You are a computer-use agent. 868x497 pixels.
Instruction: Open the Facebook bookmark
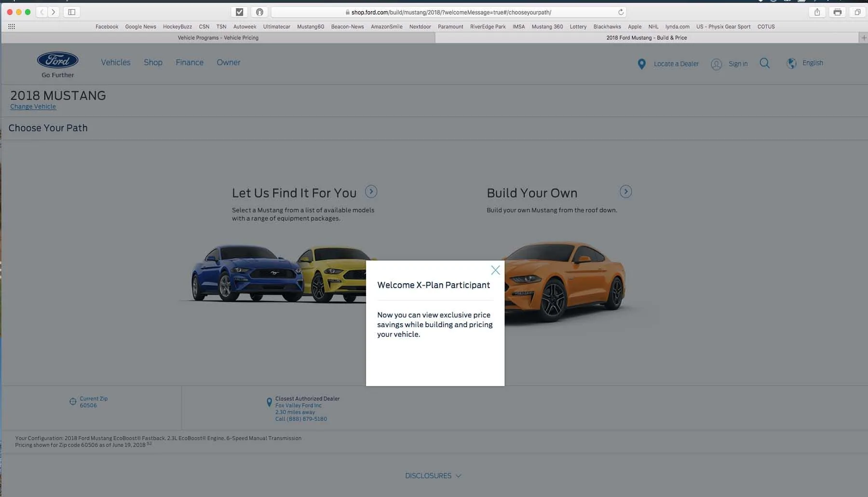107,27
